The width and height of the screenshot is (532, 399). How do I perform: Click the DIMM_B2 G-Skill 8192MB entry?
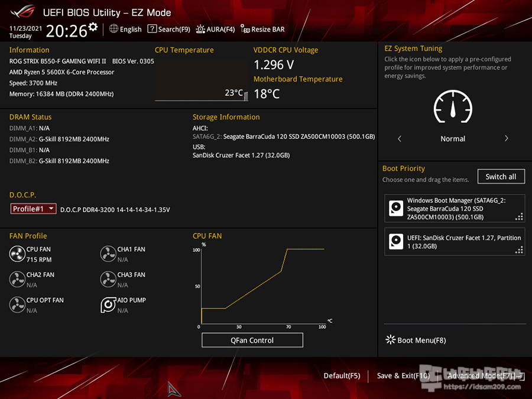click(59, 161)
